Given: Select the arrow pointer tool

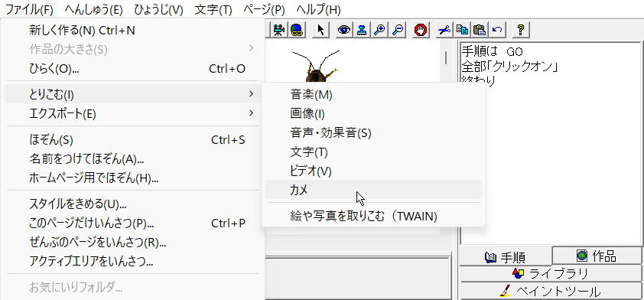Looking at the screenshot, I should click(320, 30).
